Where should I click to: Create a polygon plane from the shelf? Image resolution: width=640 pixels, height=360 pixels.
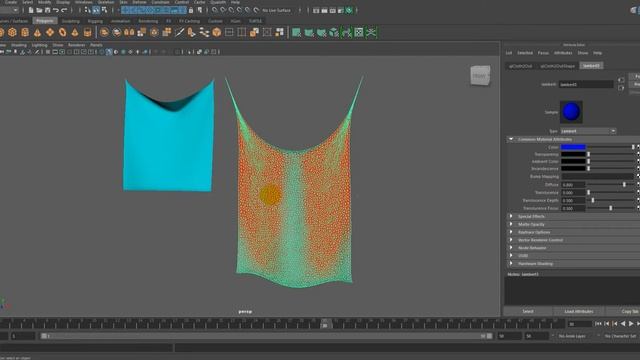pos(50,32)
